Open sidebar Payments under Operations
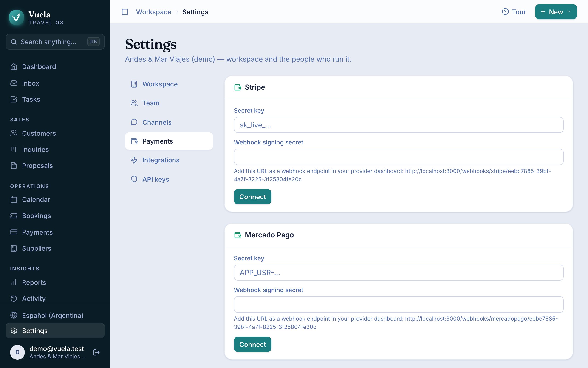 55,232
